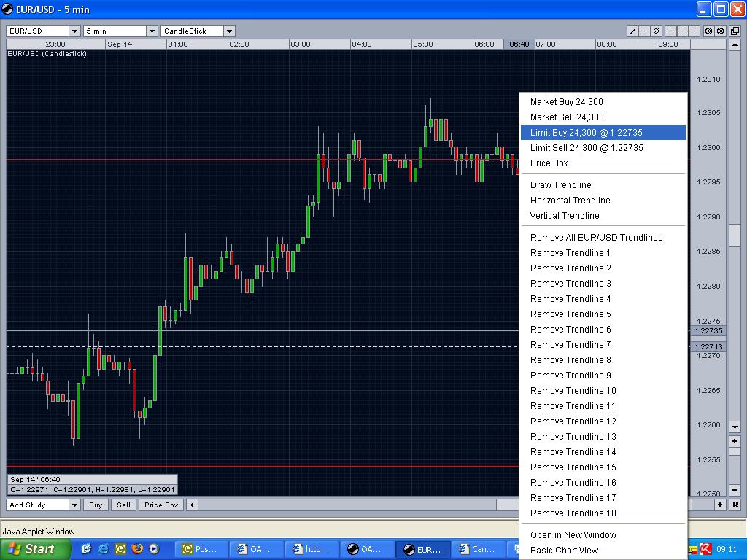This screenshot has height=560, width=747.
Task: Click the scroll-left arrow under the chart
Action: point(193,505)
